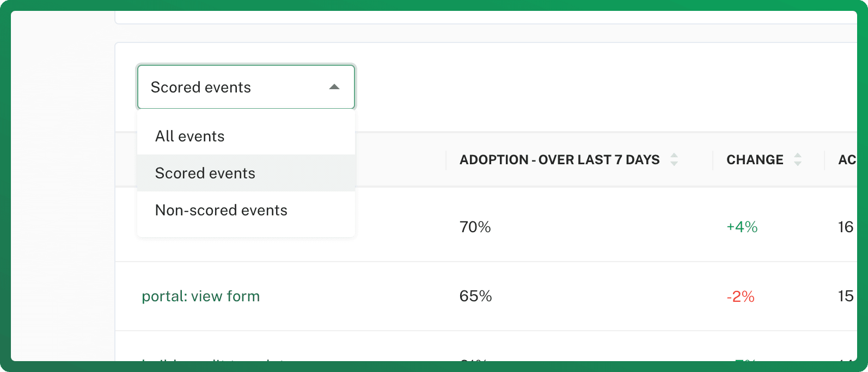Sort table by the CHANGE column header
868x372 pixels.
755,160
